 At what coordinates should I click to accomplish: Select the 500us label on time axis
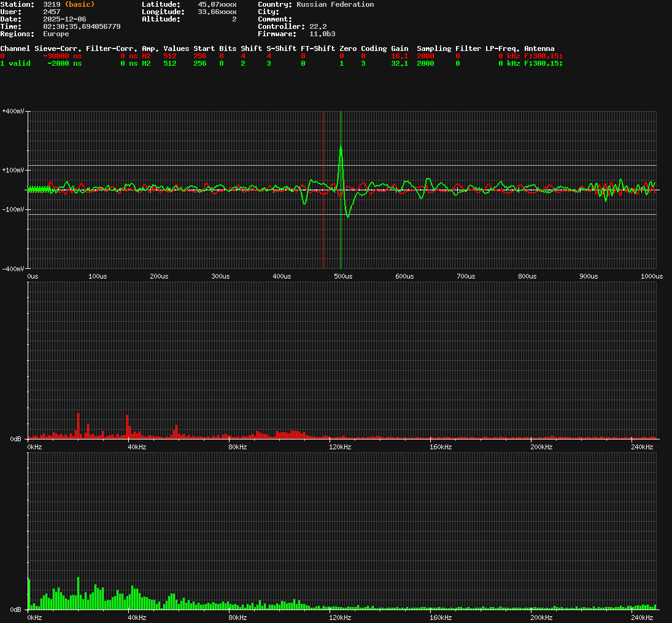pos(343,277)
